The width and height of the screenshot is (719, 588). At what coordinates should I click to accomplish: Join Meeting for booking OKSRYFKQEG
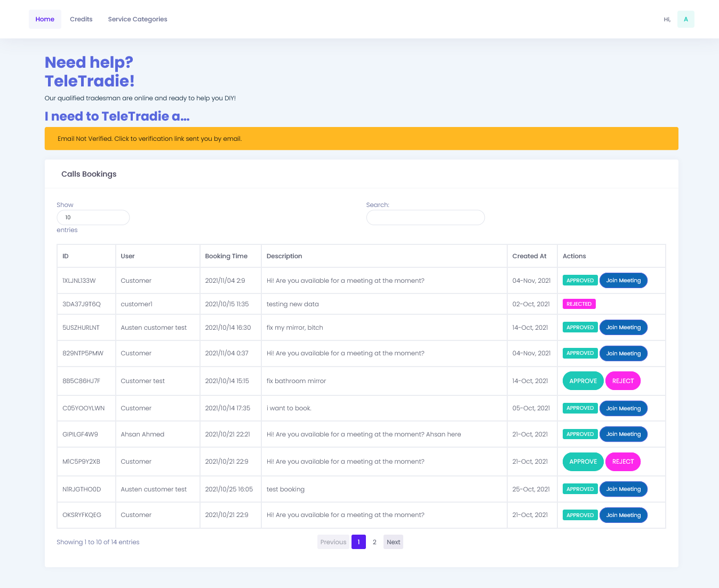coord(623,515)
